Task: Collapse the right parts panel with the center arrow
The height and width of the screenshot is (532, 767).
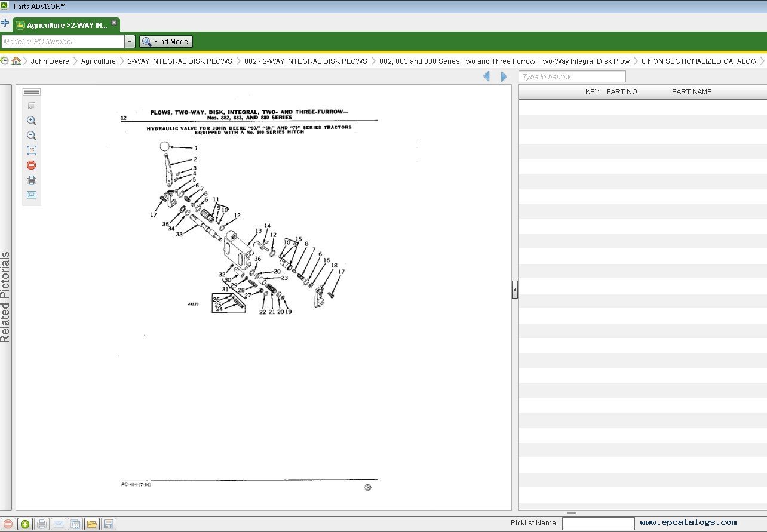Action: (514, 289)
